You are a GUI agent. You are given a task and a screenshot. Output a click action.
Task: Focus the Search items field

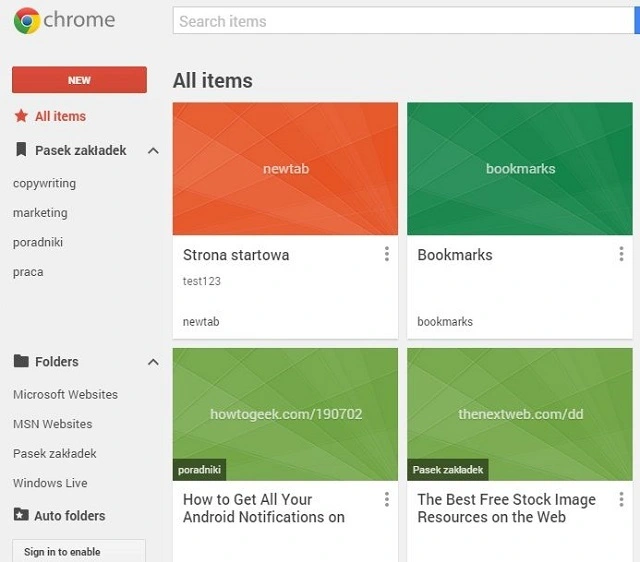(403, 20)
